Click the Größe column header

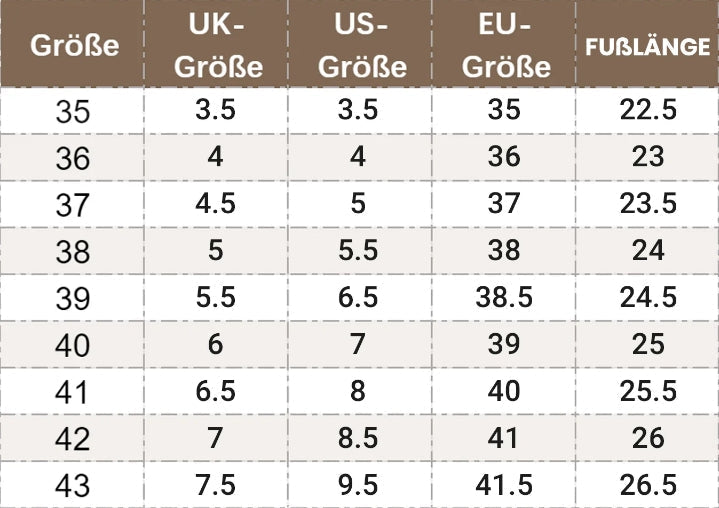(74, 45)
